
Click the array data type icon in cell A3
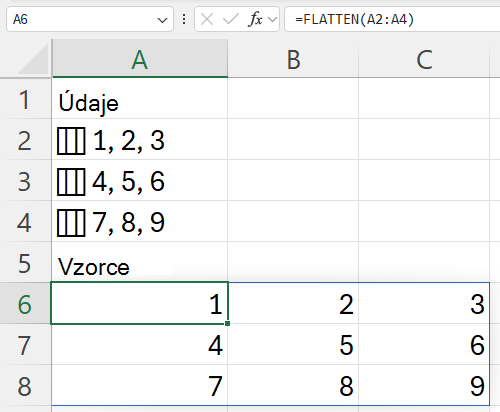tap(71, 182)
